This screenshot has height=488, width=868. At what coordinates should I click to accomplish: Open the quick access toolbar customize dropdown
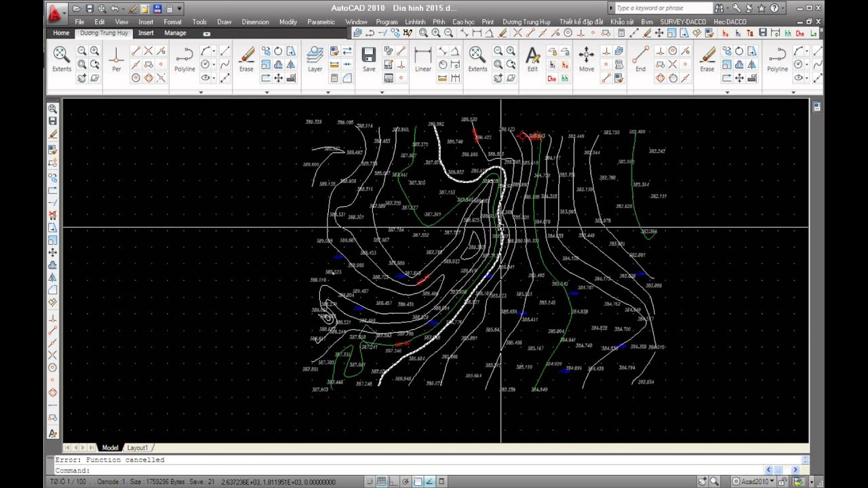click(180, 9)
